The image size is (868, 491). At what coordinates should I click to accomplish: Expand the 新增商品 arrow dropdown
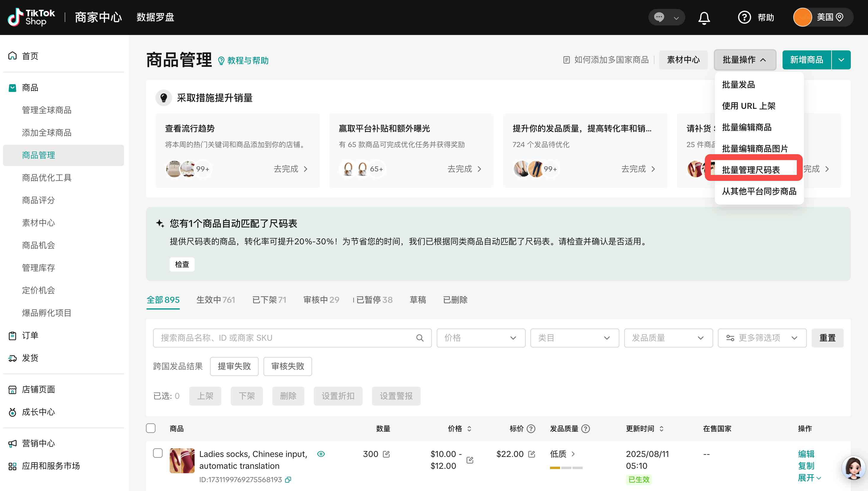[x=841, y=60]
